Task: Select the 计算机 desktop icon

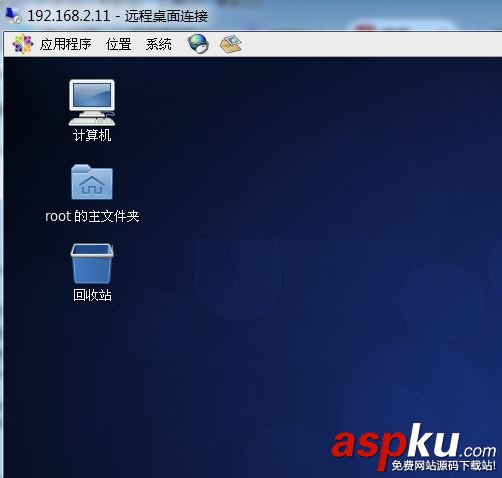Action: (92, 102)
